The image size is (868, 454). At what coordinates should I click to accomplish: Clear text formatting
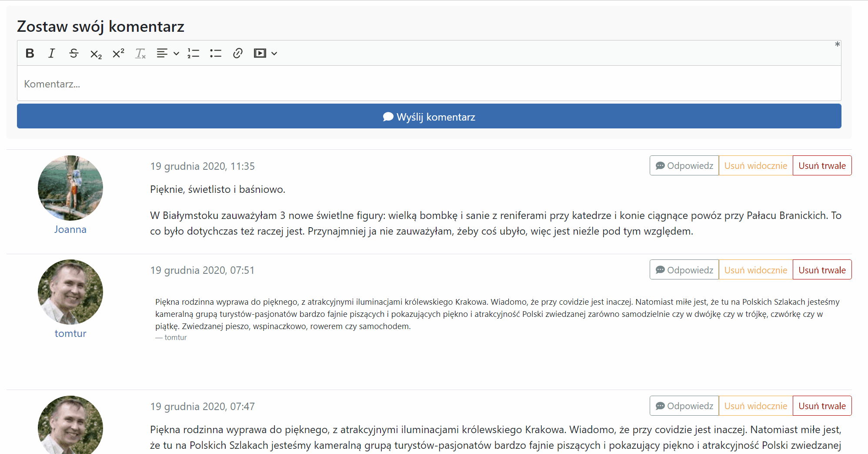140,53
